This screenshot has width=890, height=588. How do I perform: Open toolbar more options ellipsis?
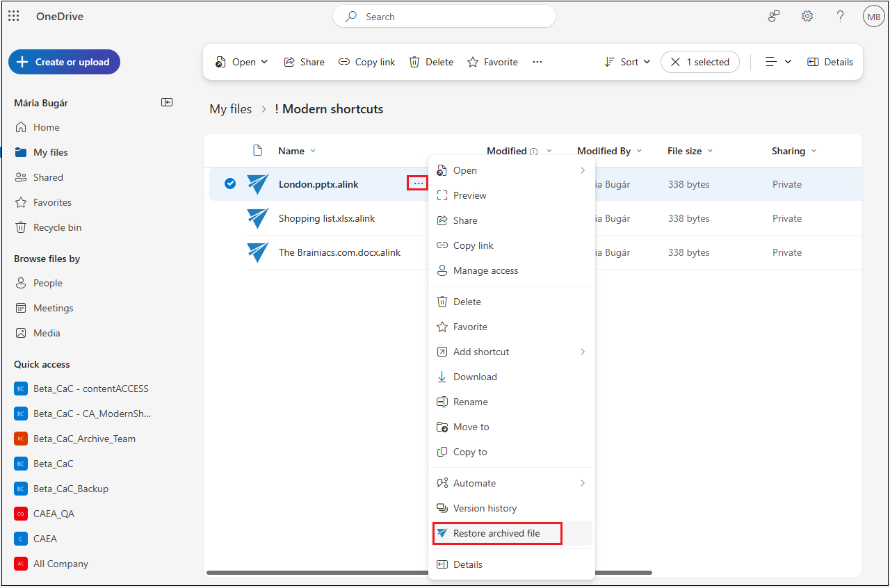[537, 62]
